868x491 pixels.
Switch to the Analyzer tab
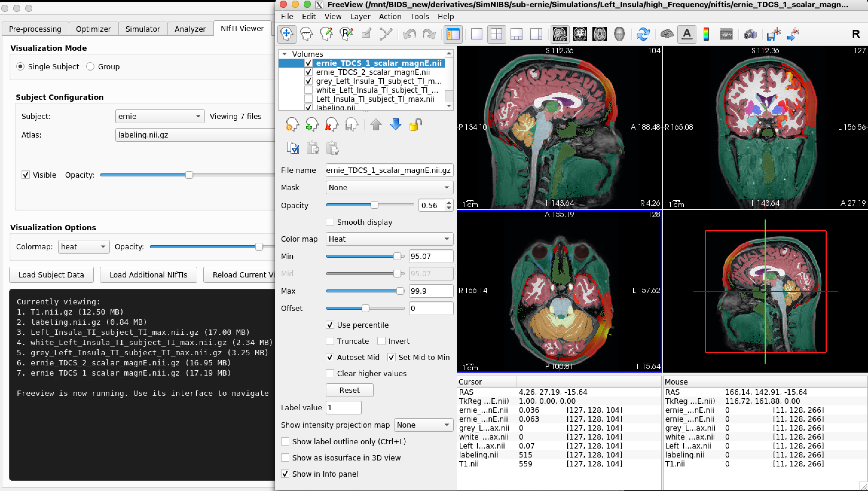pyautogui.click(x=190, y=29)
